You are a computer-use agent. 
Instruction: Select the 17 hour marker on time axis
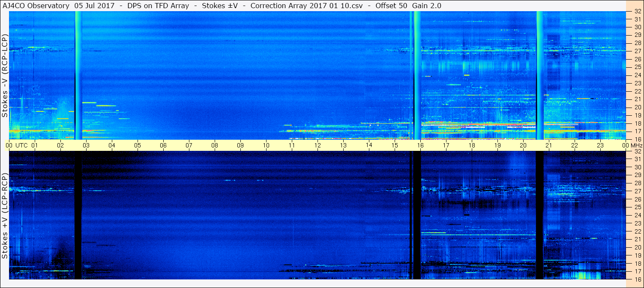(x=446, y=145)
